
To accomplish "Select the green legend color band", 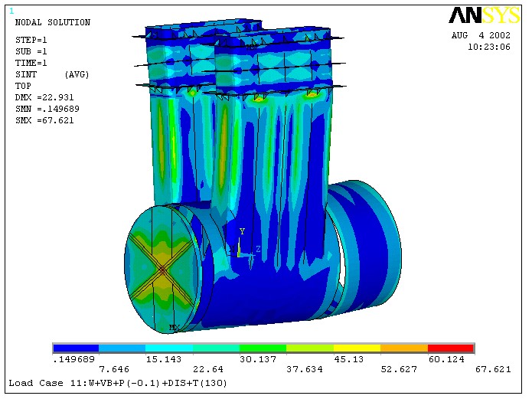I will (263, 348).
